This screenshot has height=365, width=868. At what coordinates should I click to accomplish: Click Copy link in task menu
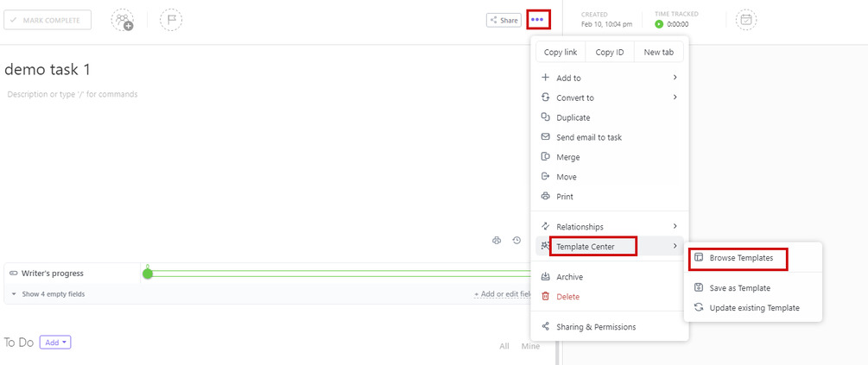(561, 53)
